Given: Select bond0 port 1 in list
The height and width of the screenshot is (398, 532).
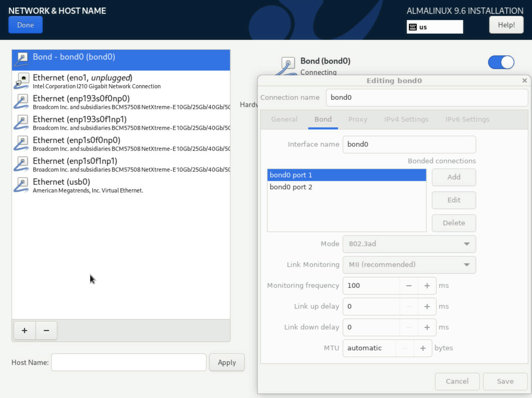Looking at the screenshot, I should [347, 175].
